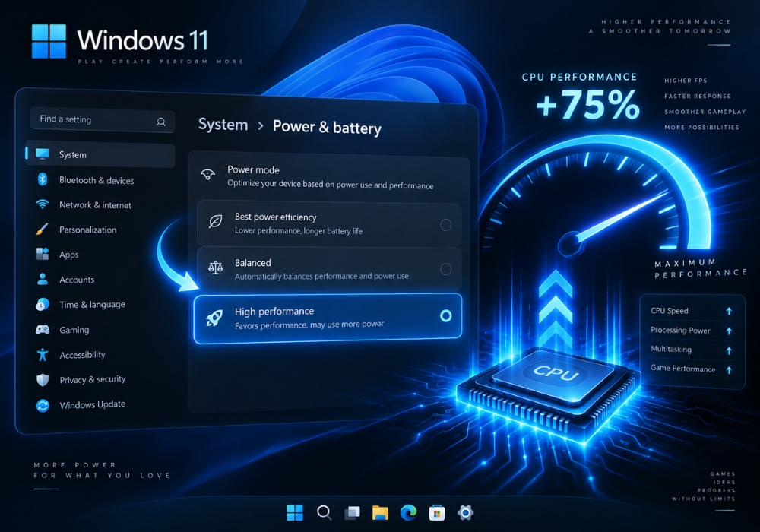Screen dimensions: 760x532
Task: Choose the High performance option card
Action: [328, 318]
